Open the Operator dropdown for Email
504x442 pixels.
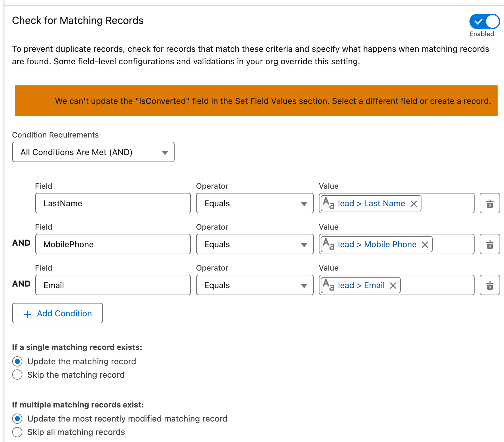coord(255,285)
